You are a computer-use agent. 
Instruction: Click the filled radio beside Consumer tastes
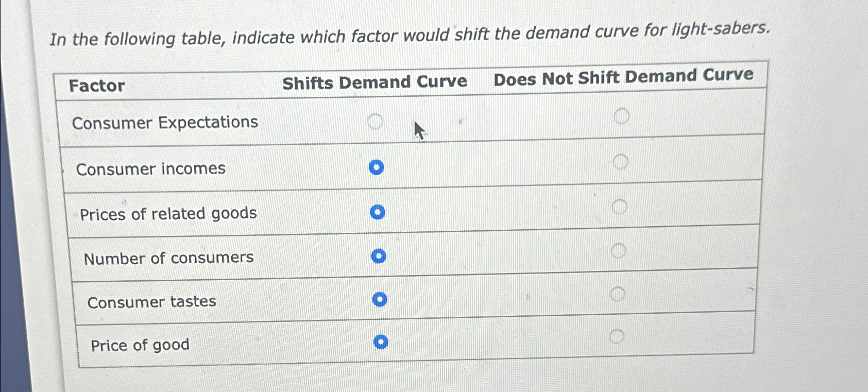coord(380,299)
